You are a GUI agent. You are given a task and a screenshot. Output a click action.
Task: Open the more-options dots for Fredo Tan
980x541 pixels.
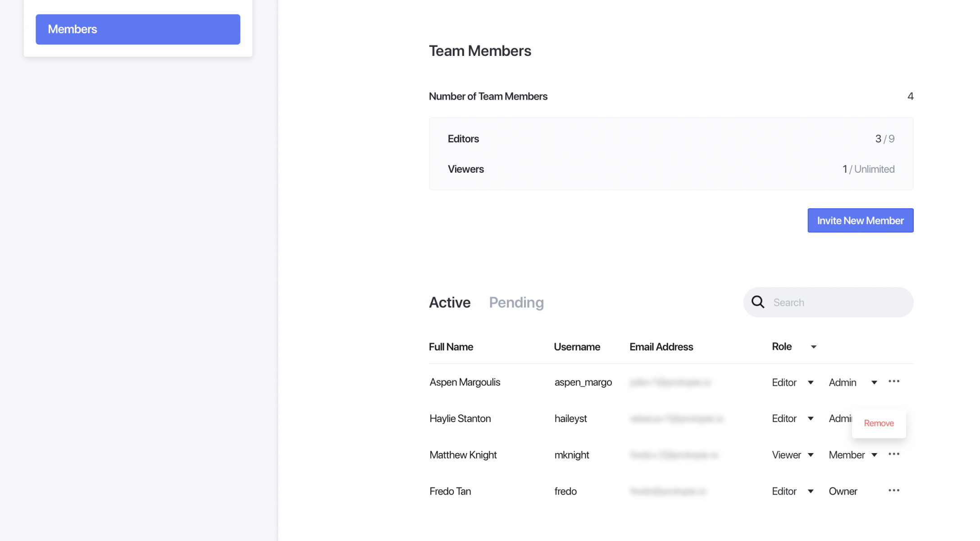893,491
